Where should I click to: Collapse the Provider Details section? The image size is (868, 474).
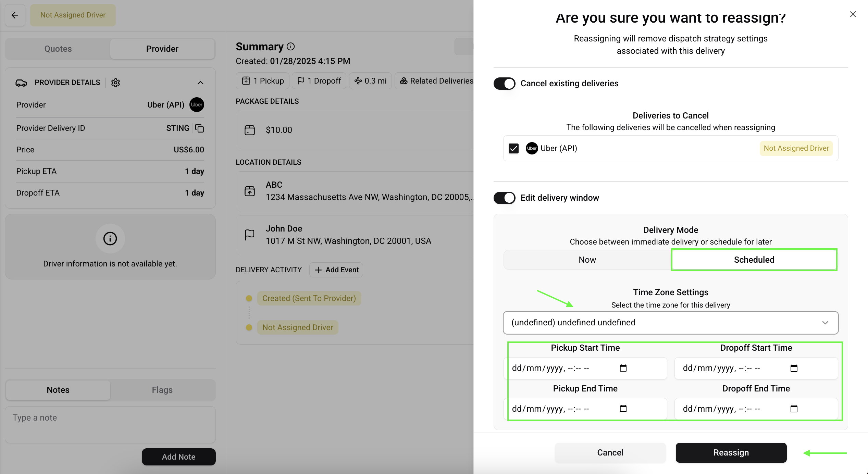[x=200, y=83]
